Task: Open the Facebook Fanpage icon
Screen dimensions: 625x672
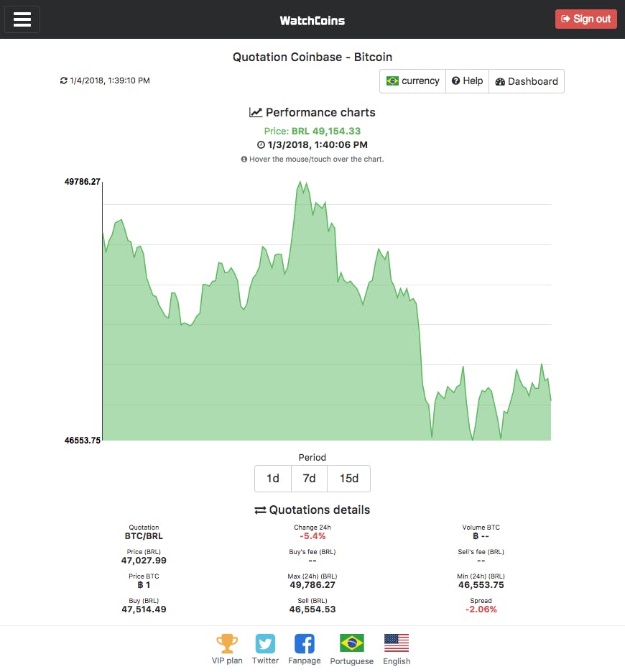Action: [x=305, y=643]
